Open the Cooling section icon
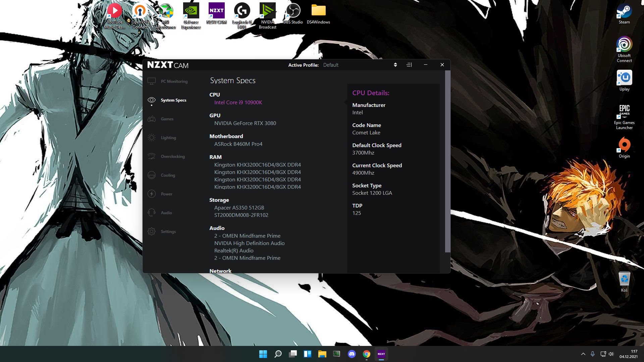The width and height of the screenshot is (644, 362). (x=152, y=175)
